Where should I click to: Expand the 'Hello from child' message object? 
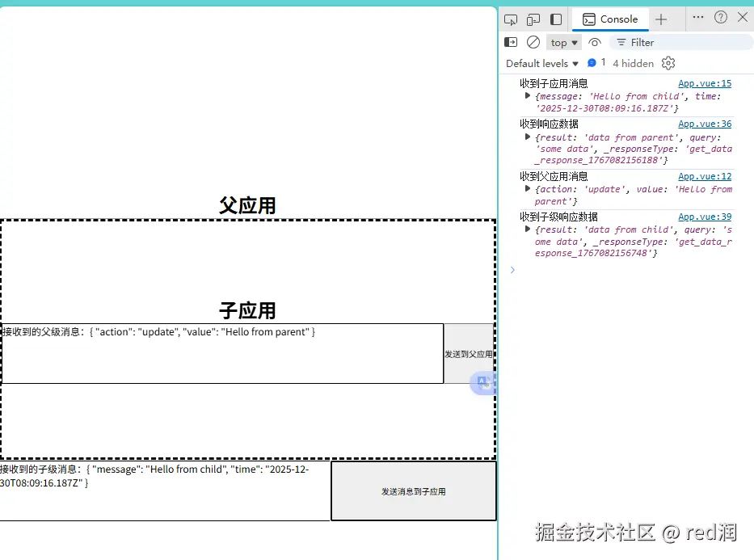click(528, 96)
